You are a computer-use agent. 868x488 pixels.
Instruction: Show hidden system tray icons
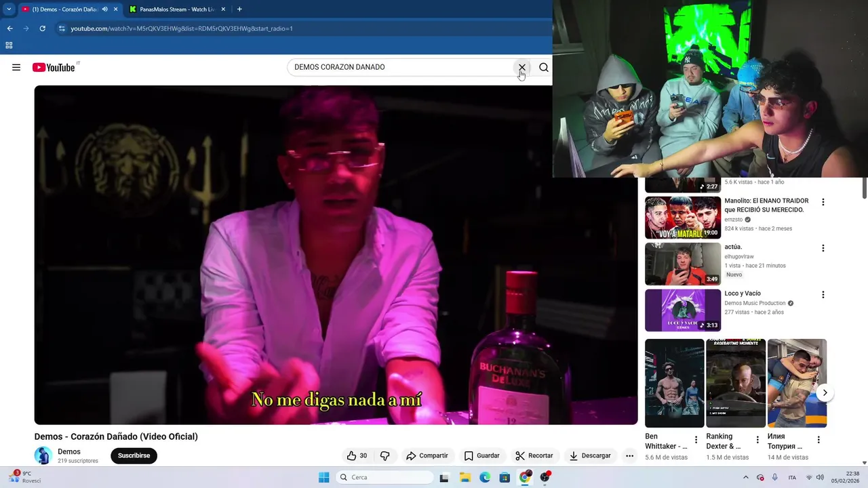tap(746, 477)
